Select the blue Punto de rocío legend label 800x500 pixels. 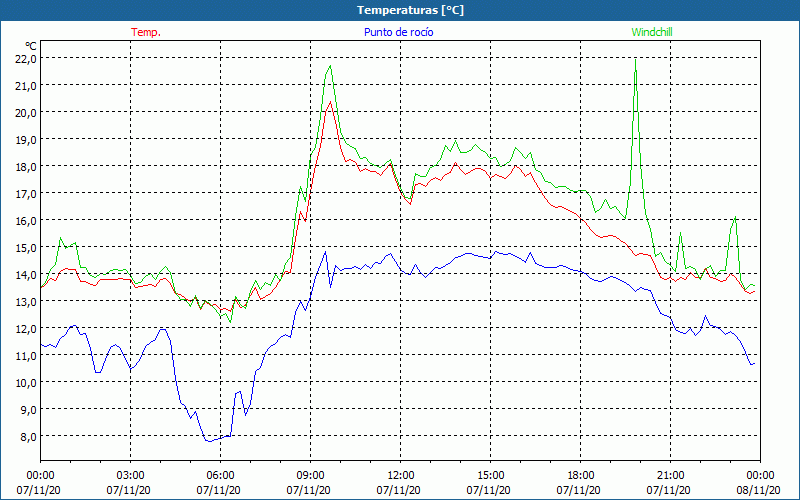click(x=398, y=32)
